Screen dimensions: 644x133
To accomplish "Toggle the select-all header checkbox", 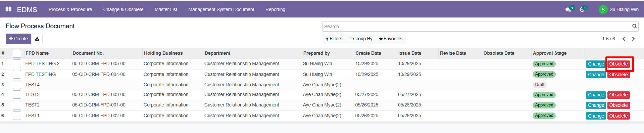I will 17,53.
